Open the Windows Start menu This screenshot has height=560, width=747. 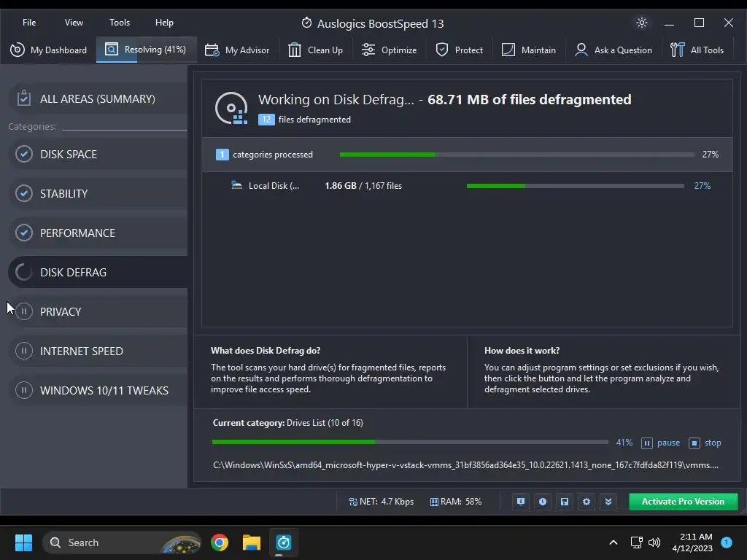[23, 542]
